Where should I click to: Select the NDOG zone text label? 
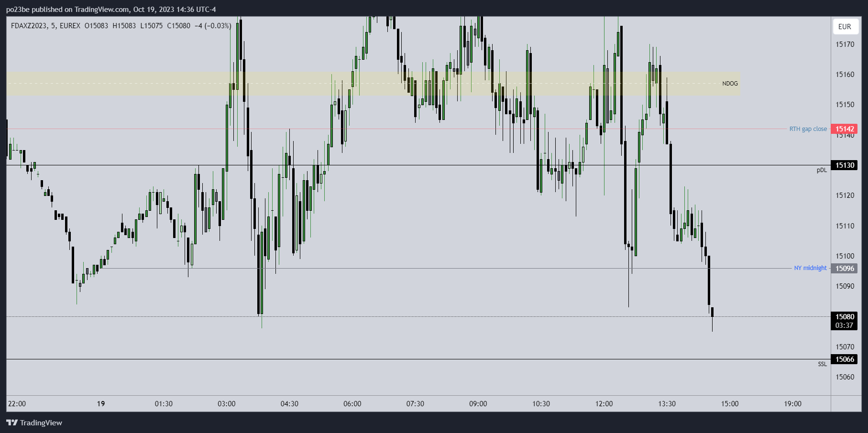click(x=730, y=84)
